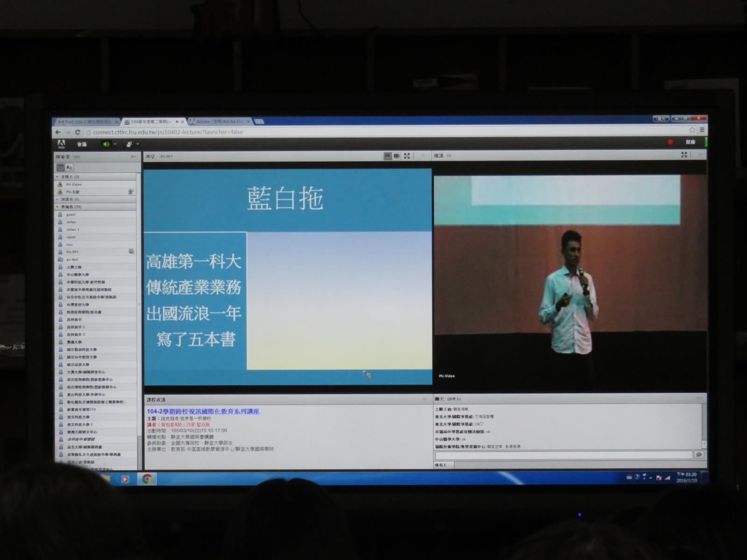Open the 104-2 lecture series title link

203,411
